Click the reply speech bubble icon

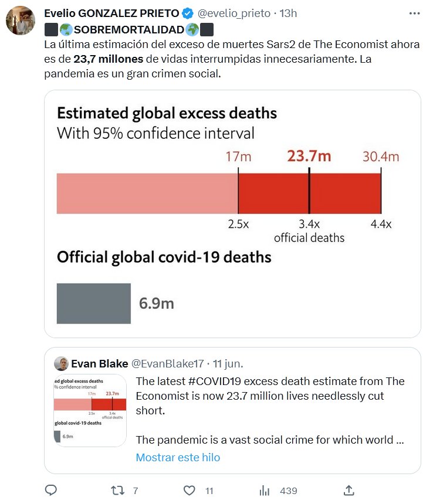click(51, 490)
